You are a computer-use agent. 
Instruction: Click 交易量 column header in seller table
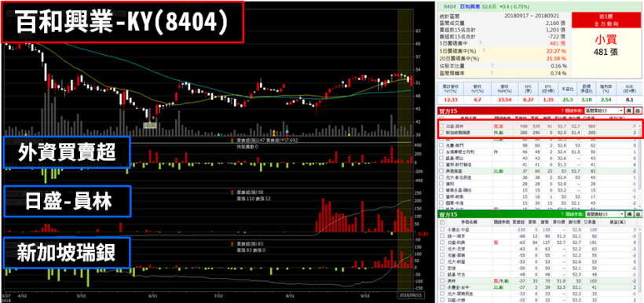589,221
